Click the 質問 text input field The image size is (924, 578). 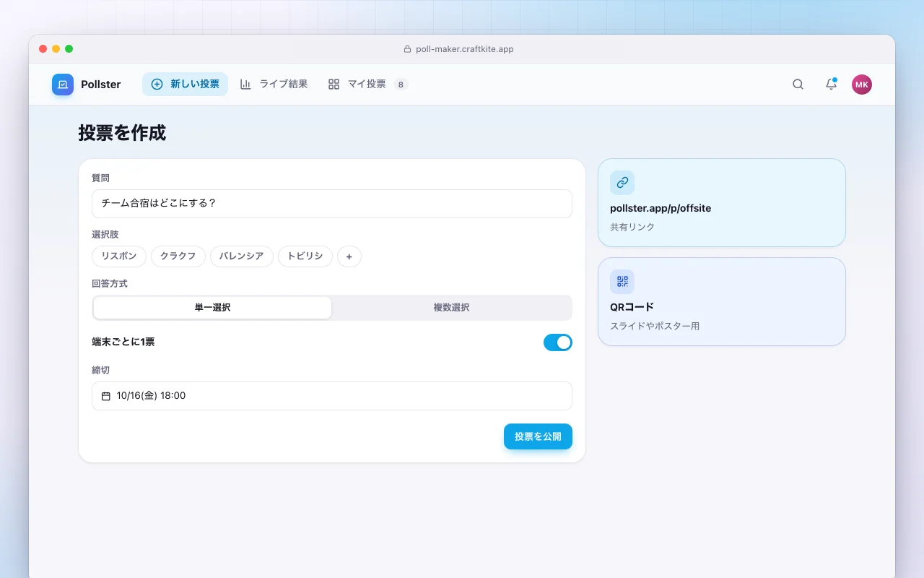pyautogui.click(x=332, y=204)
